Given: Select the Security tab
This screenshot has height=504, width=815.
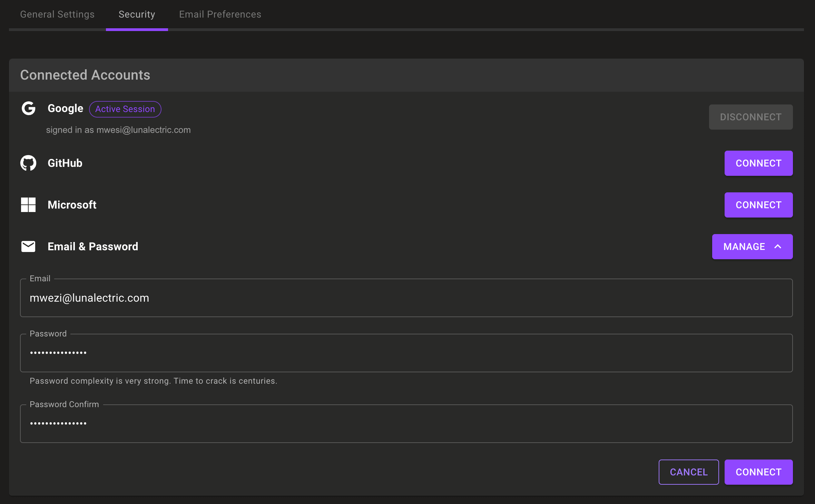Looking at the screenshot, I should pos(137,14).
